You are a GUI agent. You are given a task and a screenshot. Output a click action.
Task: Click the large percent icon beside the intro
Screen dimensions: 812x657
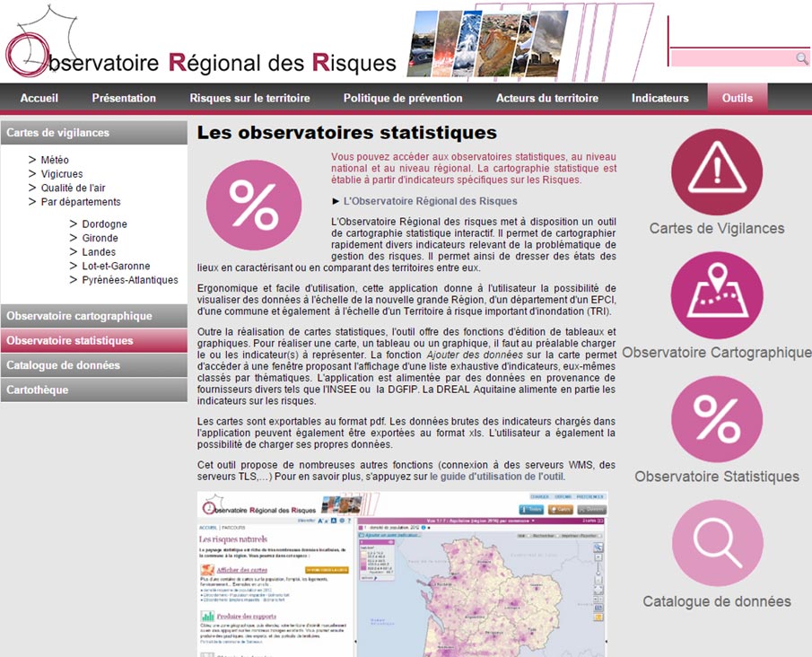[x=254, y=206]
